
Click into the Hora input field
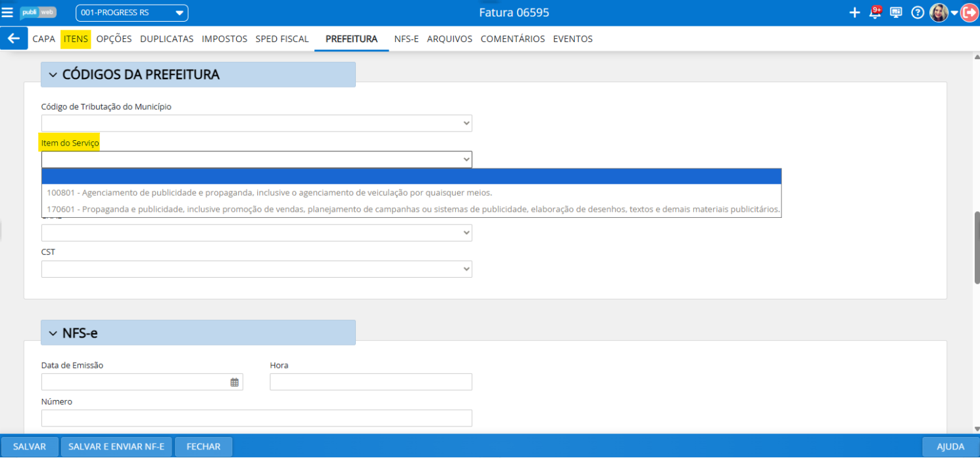(x=371, y=382)
